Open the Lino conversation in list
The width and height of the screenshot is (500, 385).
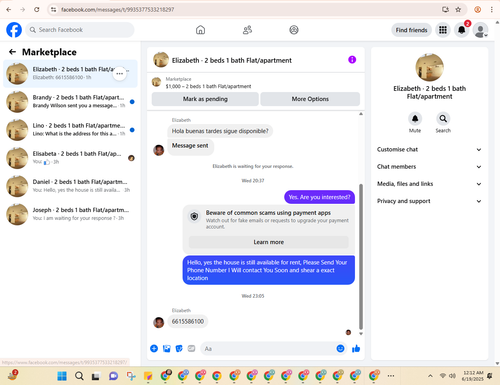point(70,130)
